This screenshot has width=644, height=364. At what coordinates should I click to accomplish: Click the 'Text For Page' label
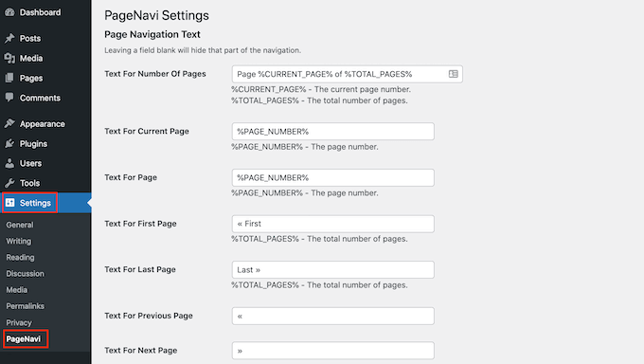pyautogui.click(x=131, y=177)
